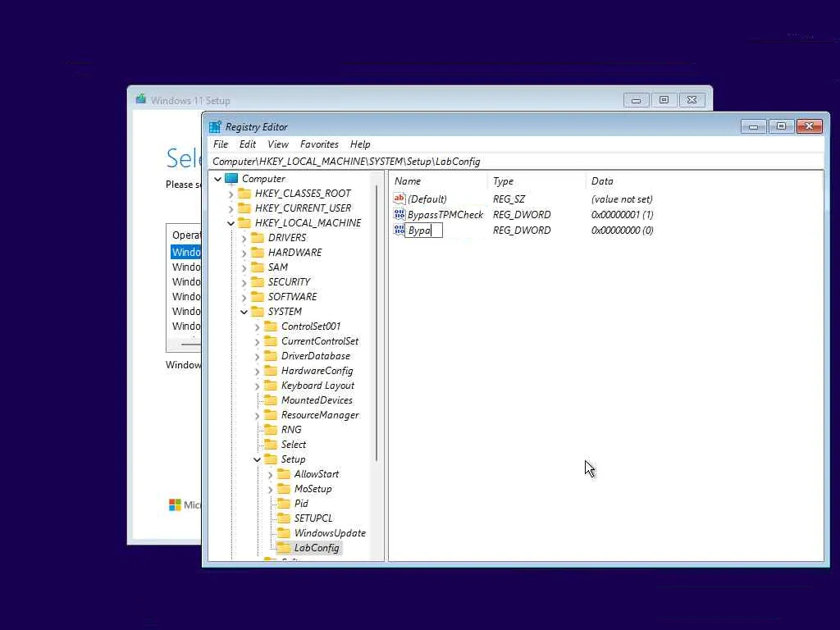The height and width of the screenshot is (630, 840).
Task: Click the SAM folder icon
Action: (258, 267)
